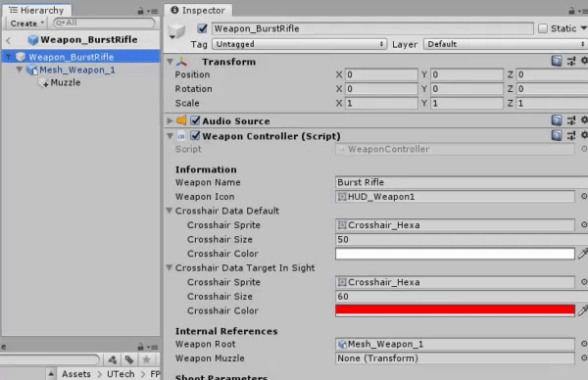The height and width of the screenshot is (380, 588).
Task: Collapse the Transform component
Action: [170, 62]
